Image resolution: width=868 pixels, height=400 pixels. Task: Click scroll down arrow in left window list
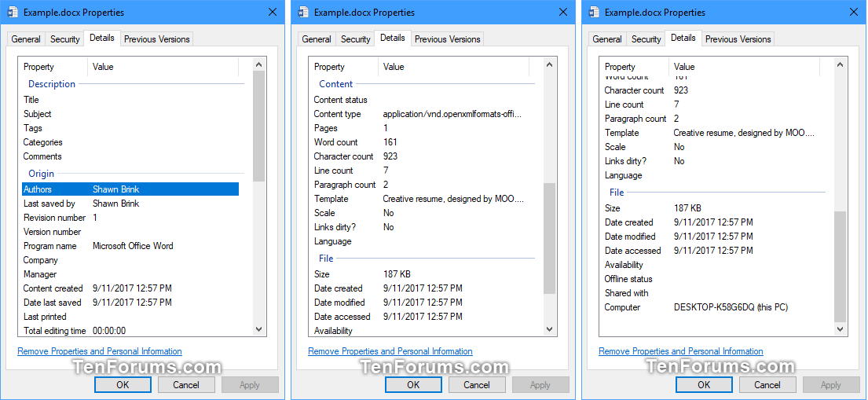coord(258,329)
